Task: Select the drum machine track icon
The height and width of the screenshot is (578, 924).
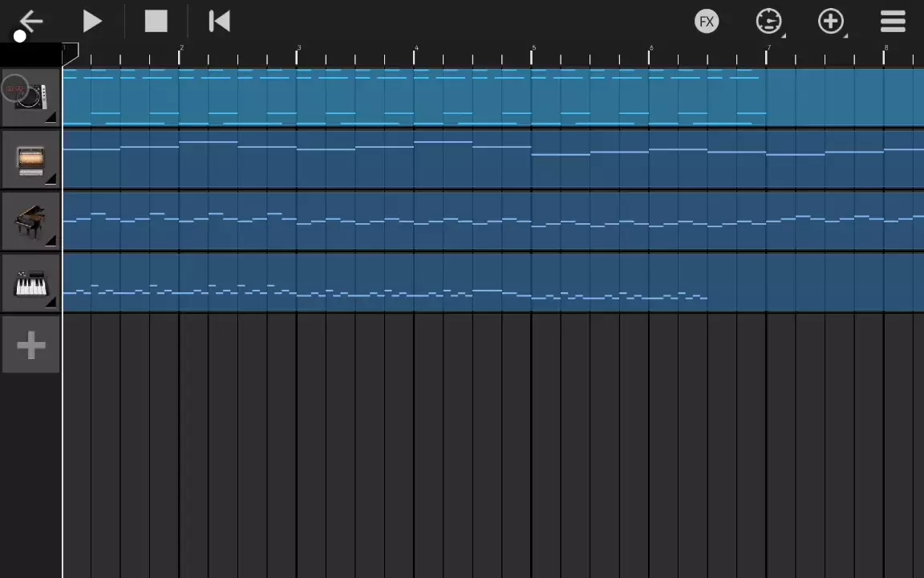Action: (x=30, y=160)
